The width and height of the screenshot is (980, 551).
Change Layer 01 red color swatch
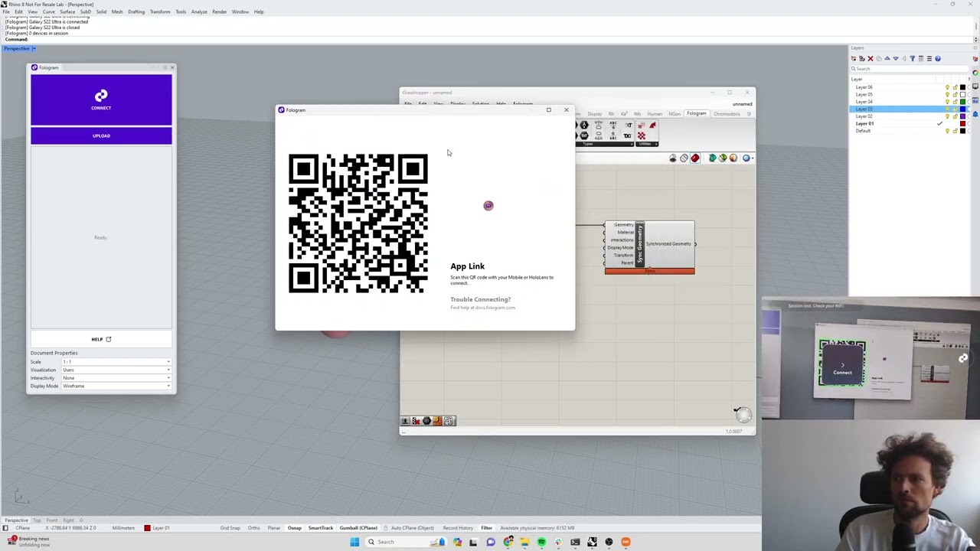[962, 123]
